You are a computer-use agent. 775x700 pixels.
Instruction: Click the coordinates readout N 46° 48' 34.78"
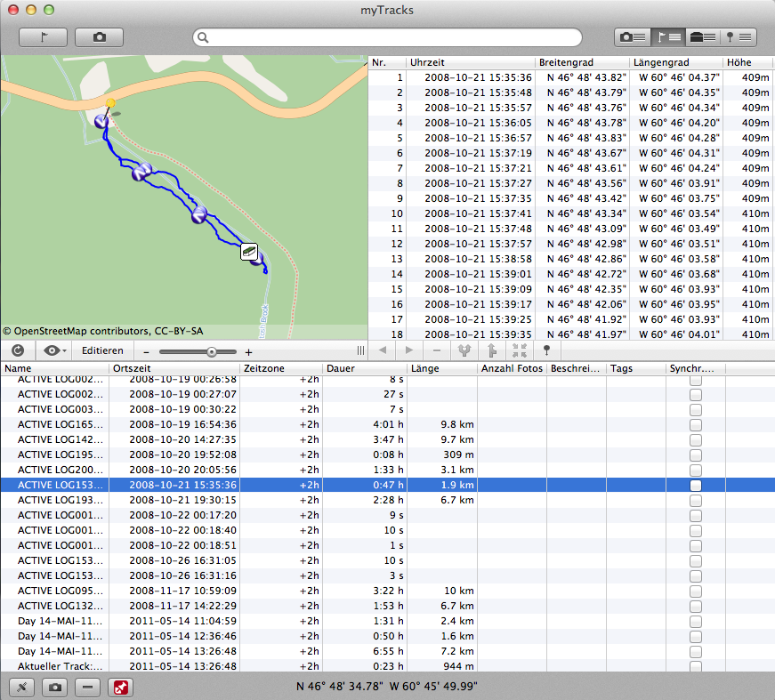[340, 687]
